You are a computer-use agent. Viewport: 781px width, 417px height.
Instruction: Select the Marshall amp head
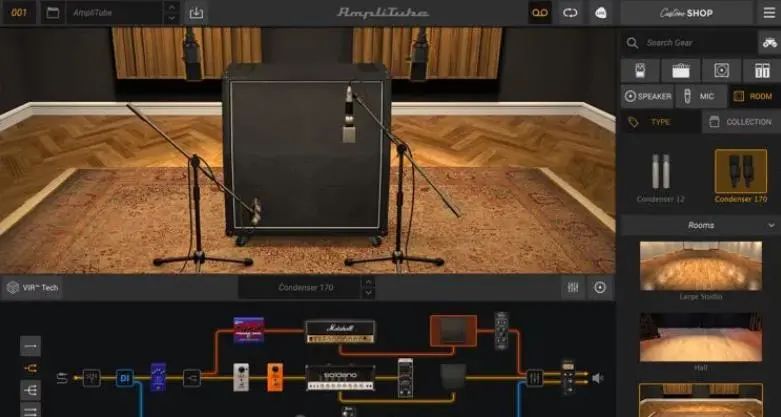340,332
